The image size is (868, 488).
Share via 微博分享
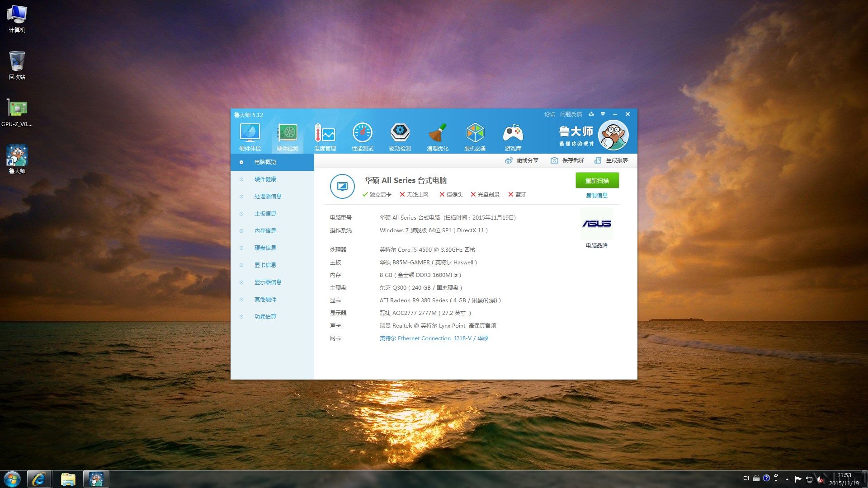[522, 160]
